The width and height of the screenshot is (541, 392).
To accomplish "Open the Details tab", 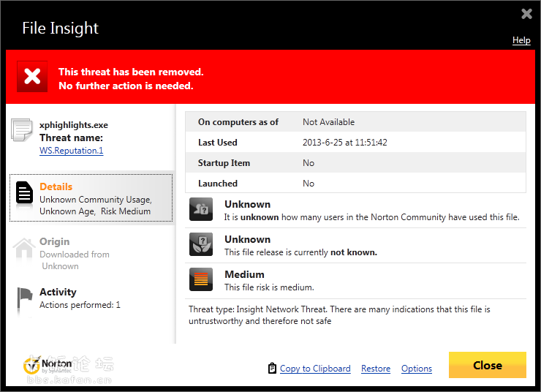I will pyautogui.click(x=56, y=187).
